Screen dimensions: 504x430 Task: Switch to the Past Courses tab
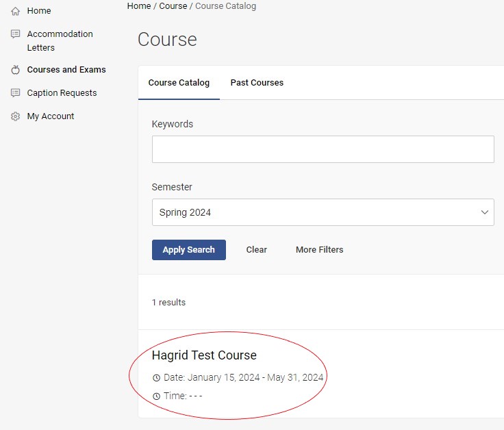pos(257,83)
